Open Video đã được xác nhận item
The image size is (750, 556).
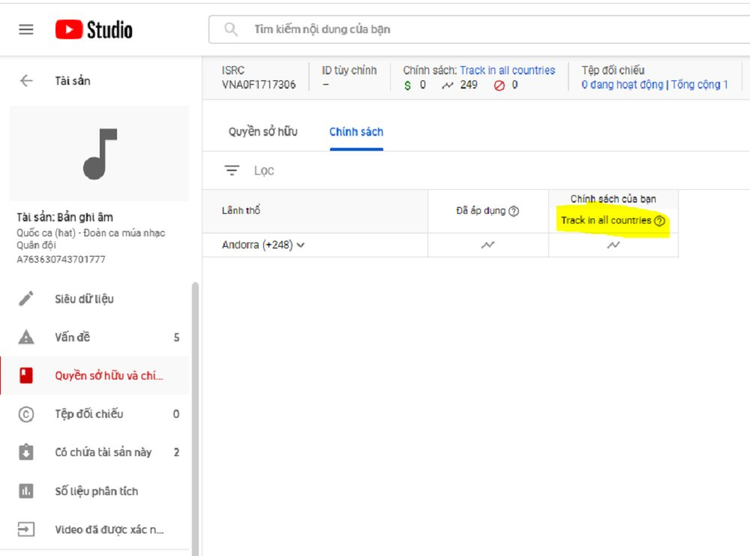pyautogui.click(x=108, y=529)
